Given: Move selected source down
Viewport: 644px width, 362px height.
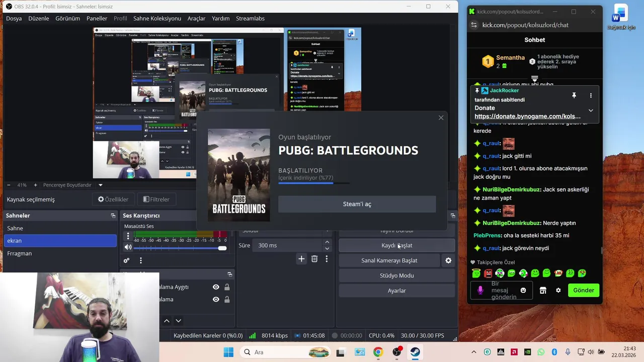Looking at the screenshot, I should point(178,321).
